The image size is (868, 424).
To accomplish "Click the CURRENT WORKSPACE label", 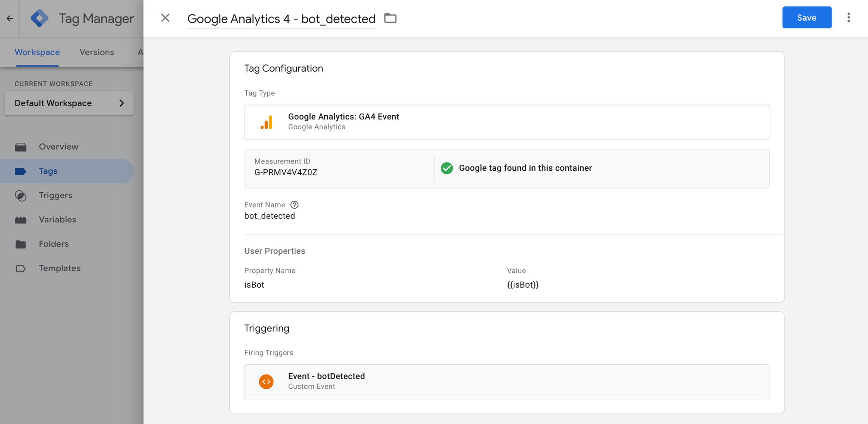I will click(54, 84).
